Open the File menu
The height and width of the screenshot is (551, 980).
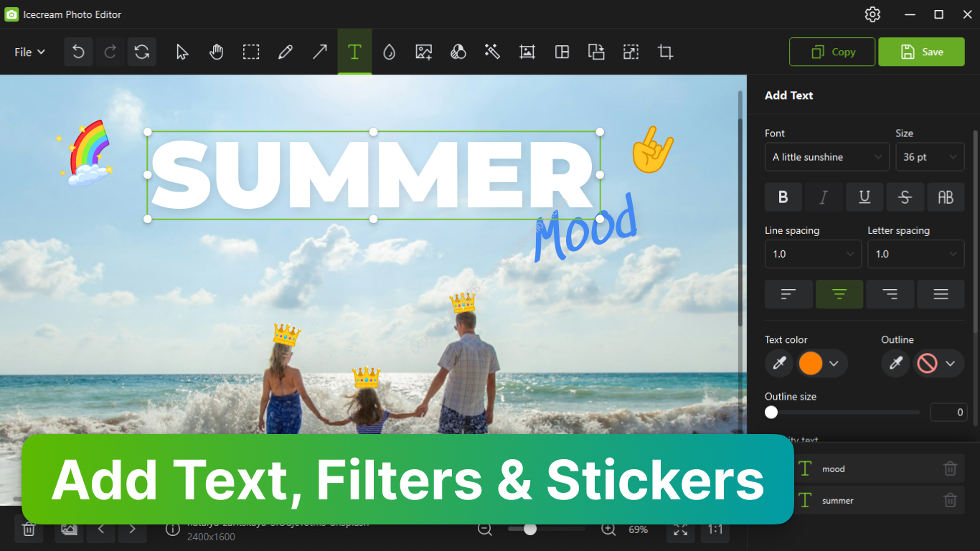point(30,52)
